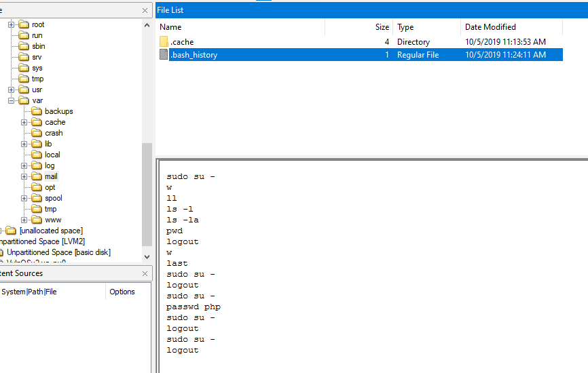The height and width of the screenshot is (373, 588).
Task: Select the [unallocated space] folder
Action: tap(51, 231)
